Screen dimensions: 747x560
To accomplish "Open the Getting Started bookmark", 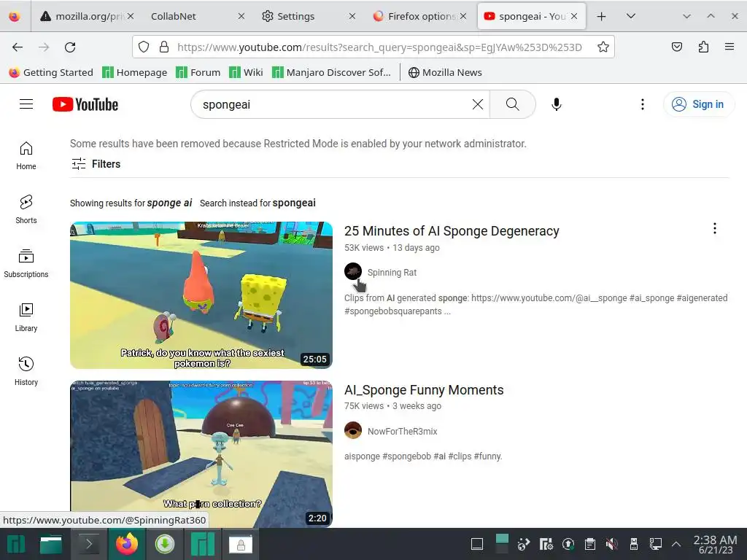I will point(51,72).
